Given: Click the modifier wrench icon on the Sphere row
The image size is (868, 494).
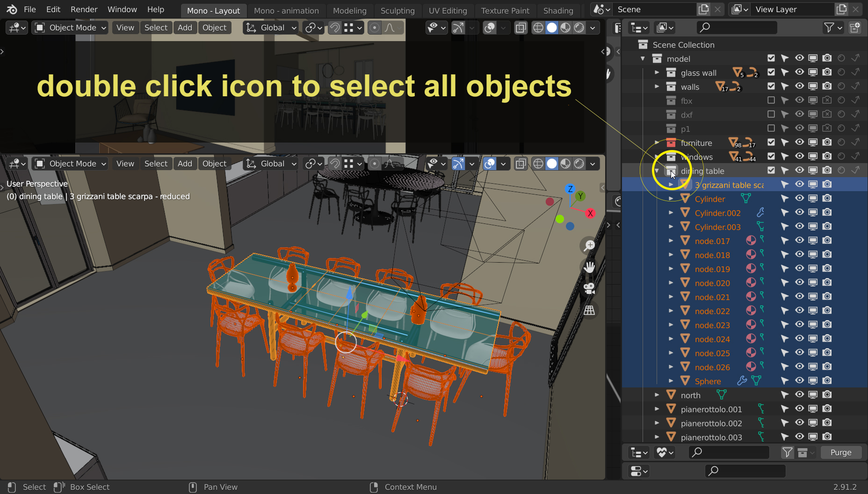Looking at the screenshot, I should pyautogui.click(x=742, y=381).
